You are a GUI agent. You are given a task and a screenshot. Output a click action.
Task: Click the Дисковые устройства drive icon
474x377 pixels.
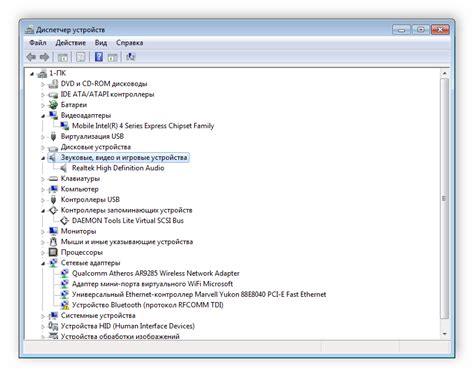[x=53, y=147]
